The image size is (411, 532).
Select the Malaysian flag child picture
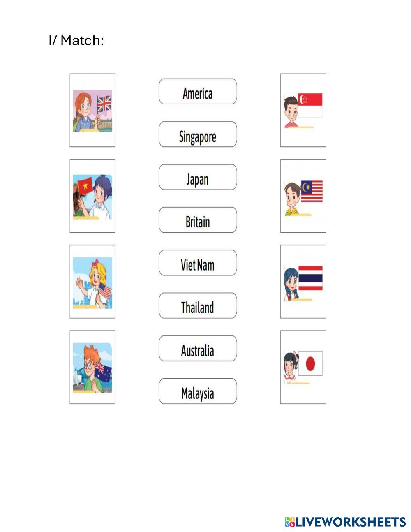coord(303,196)
